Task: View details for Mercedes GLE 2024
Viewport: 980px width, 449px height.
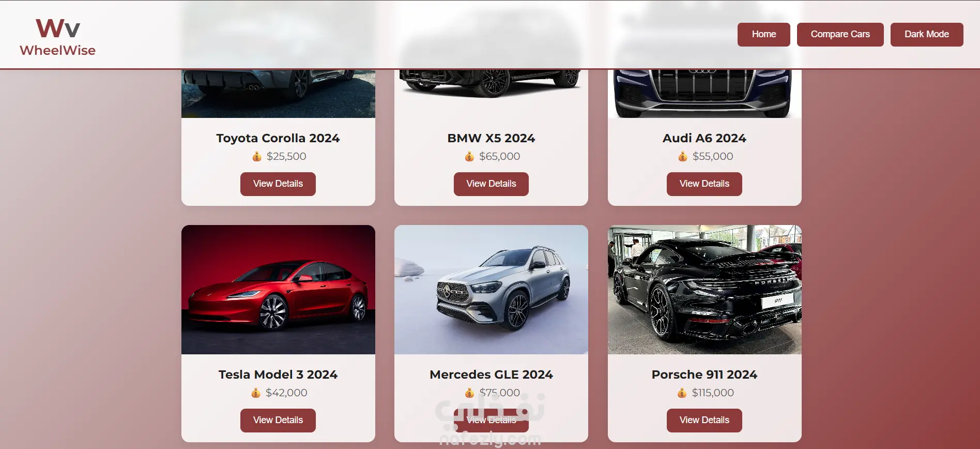Action: click(x=491, y=421)
